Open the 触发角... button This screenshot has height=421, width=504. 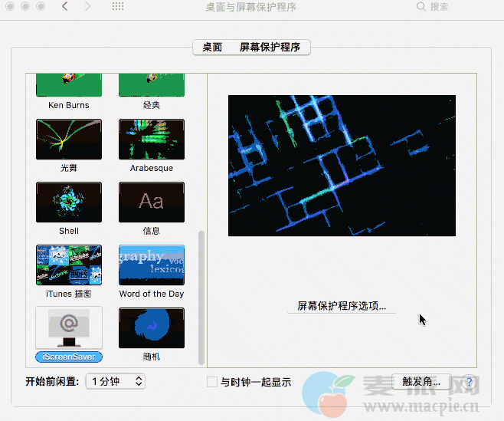[421, 382]
